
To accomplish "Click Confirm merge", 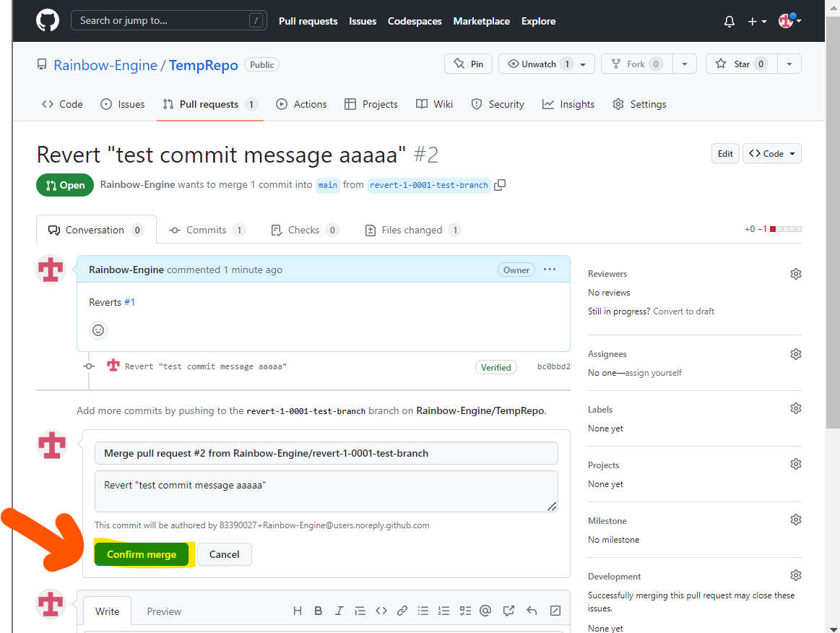I will click(x=142, y=554).
